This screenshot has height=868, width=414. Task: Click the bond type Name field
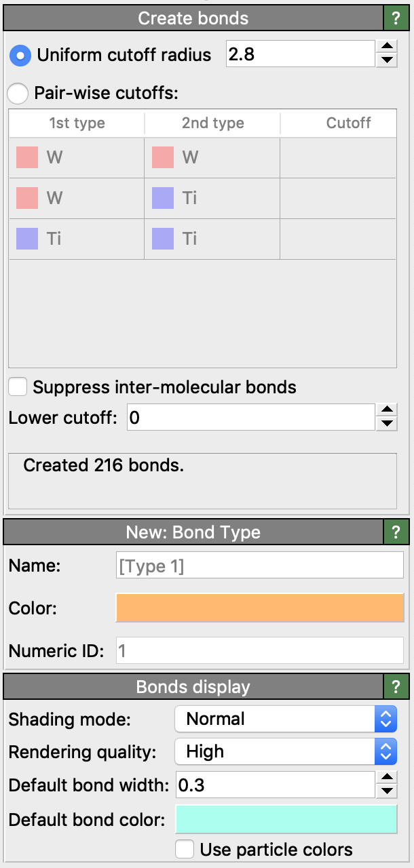pyautogui.click(x=260, y=566)
